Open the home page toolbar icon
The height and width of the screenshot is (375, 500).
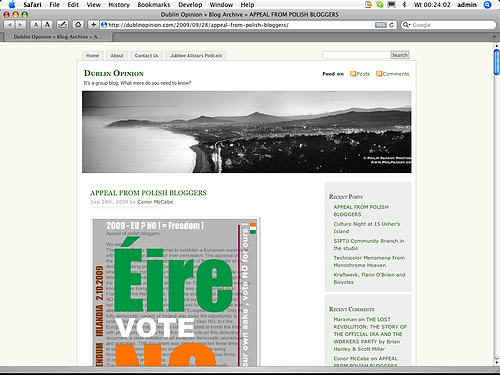tap(78, 25)
